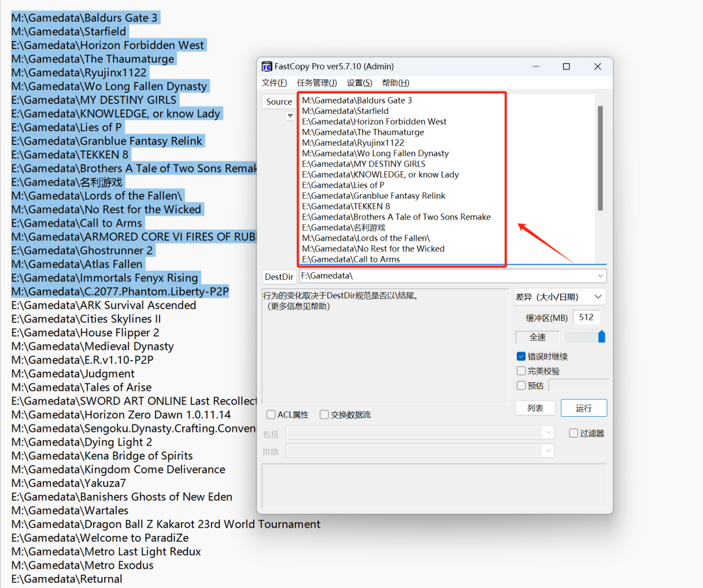Click M:\Gamedata\Ryujinx1122 in Source box

point(353,143)
